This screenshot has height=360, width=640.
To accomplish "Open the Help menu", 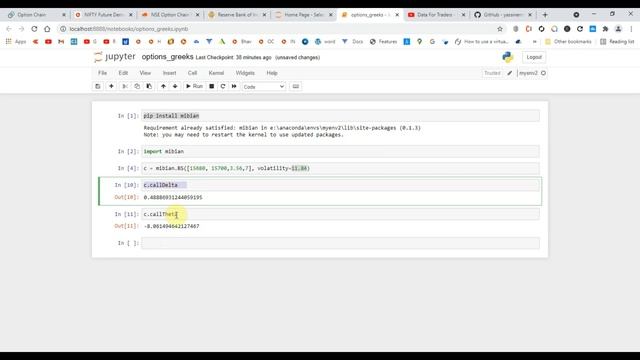I will pyautogui.click(x=272, y=73).
